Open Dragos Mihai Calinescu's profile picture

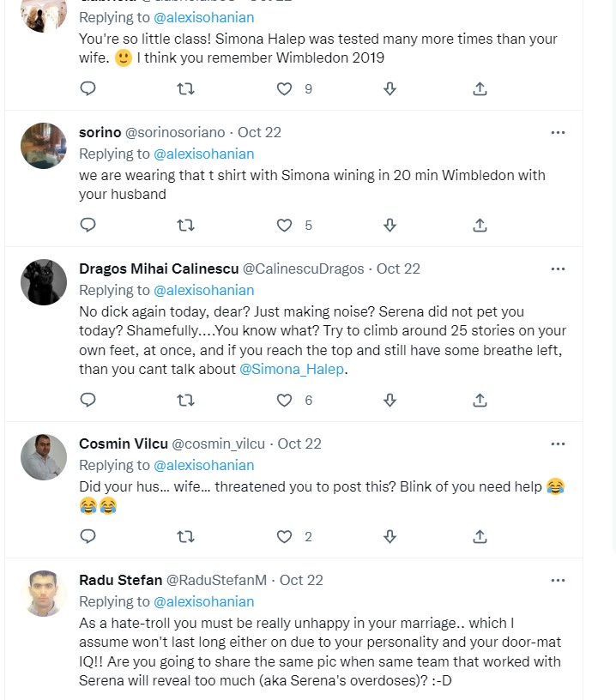(x=44, y=282)
